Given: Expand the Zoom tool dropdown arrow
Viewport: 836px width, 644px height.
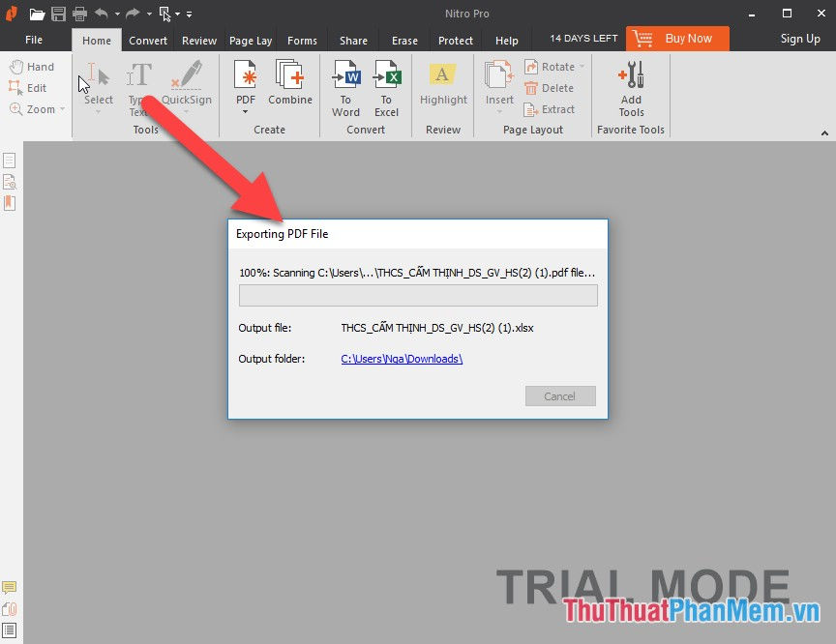Looking at the screenshot, I should pyautogui.click(x=62, y=109).
